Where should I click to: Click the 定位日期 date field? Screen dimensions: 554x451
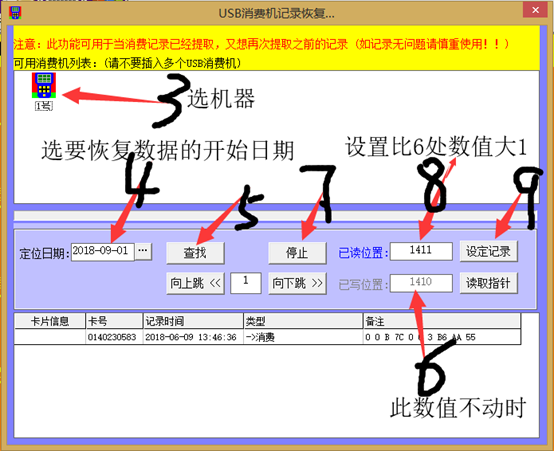click(x=103, y=252)
